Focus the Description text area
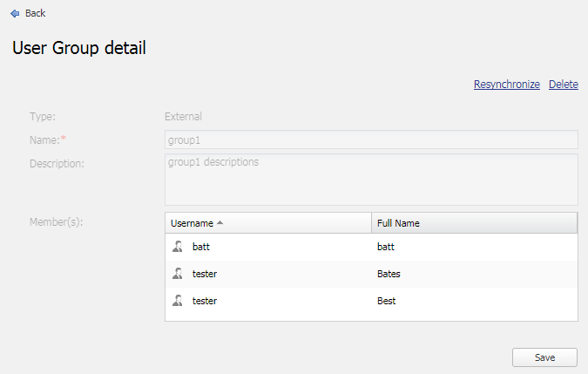This screenshot has width=588, height=374. 370,180
